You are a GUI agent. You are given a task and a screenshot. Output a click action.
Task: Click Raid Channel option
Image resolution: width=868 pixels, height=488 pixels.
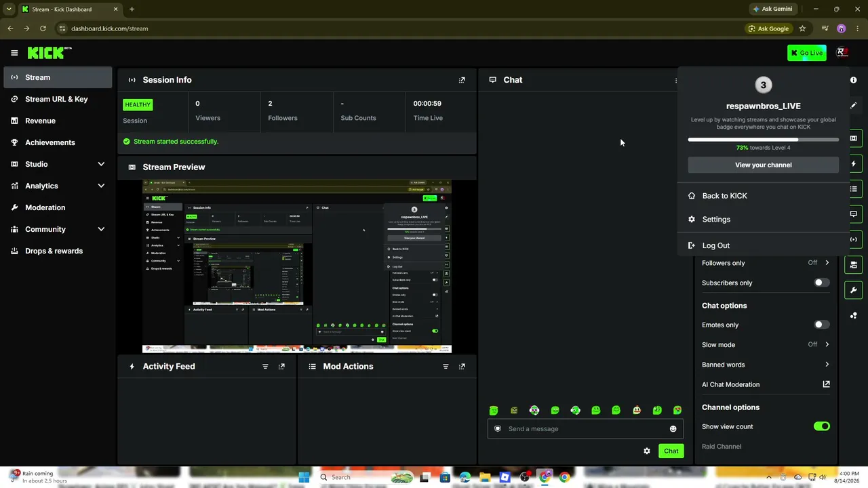pyautogui.click(x=722, y=447)
